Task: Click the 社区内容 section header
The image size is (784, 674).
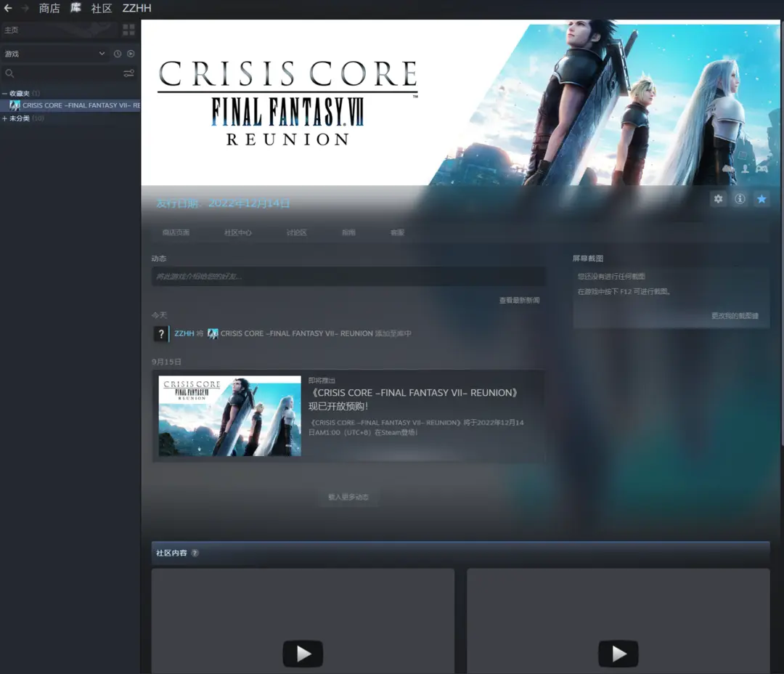Action: (x=460, y=553)
